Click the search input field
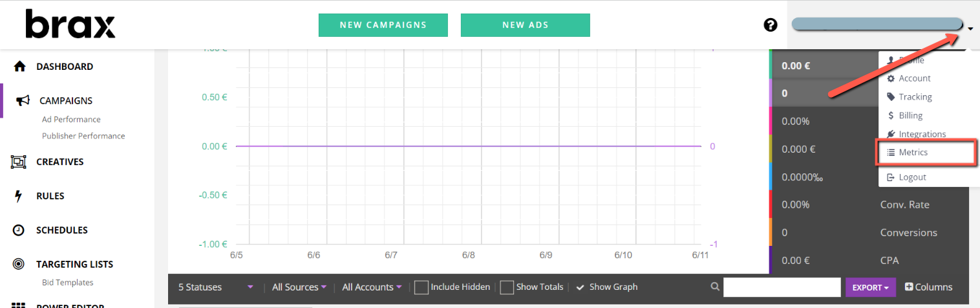Viewport: 980px width, 308px height. [782, 287]
